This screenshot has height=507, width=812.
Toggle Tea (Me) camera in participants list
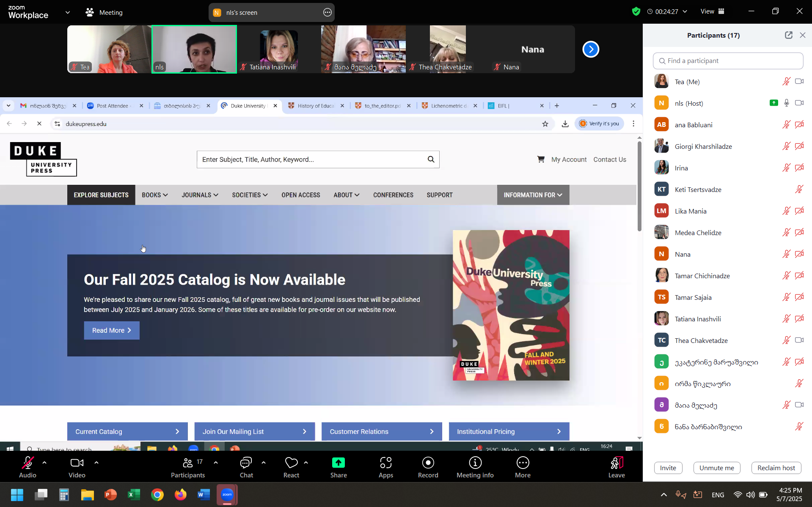pyautogui.click(x=799, y=82)
